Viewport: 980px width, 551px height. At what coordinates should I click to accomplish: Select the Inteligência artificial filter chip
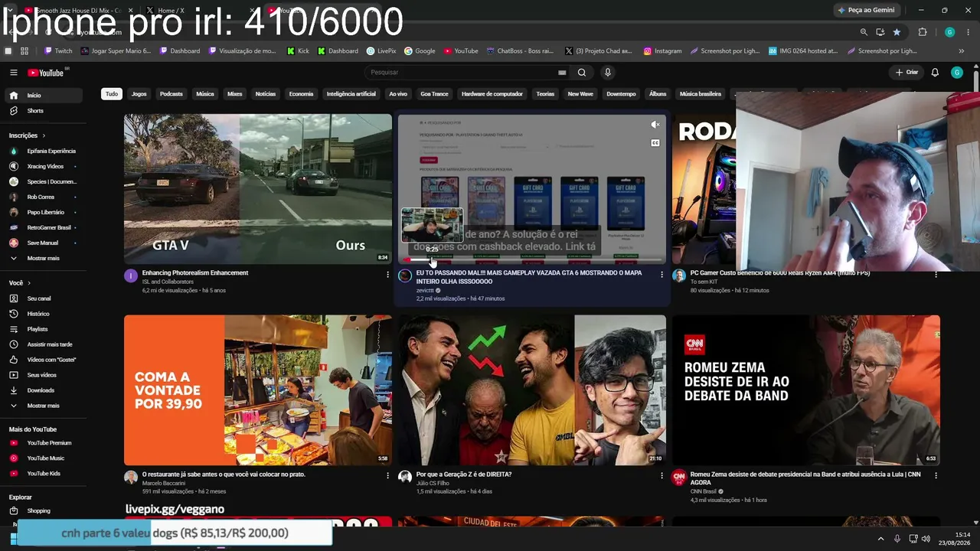coord(351,94)
